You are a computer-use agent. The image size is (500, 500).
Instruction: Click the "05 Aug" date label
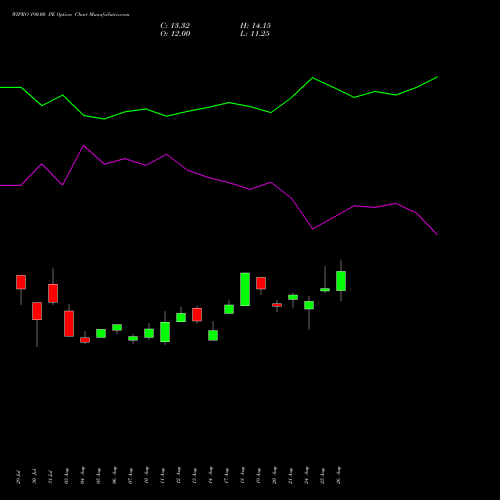[98, 476]
